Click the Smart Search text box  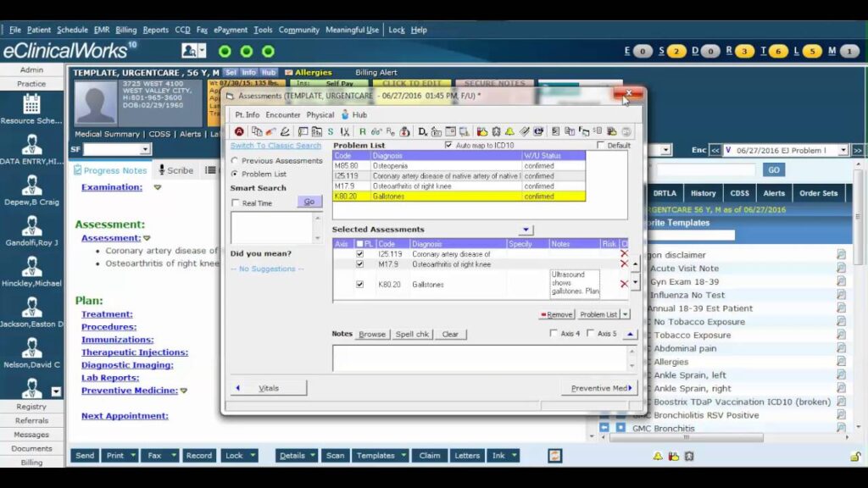coord(272,227)
